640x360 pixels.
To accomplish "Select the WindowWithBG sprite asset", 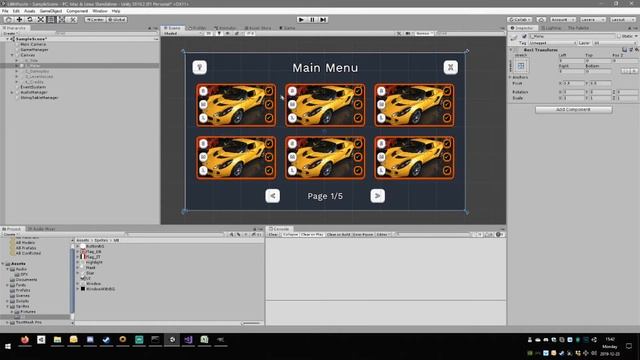I will click(97, 289).
